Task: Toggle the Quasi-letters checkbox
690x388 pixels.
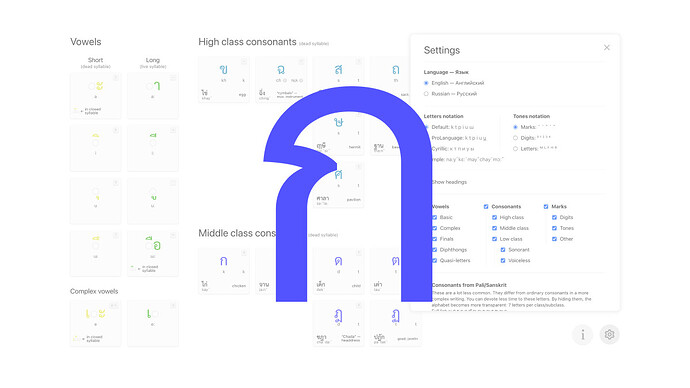Action: [x=434, y=260]
